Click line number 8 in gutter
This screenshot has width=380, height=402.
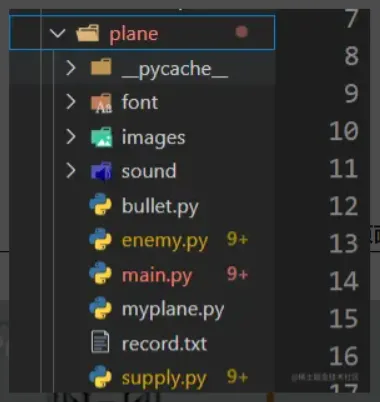(x=352, y=56)
